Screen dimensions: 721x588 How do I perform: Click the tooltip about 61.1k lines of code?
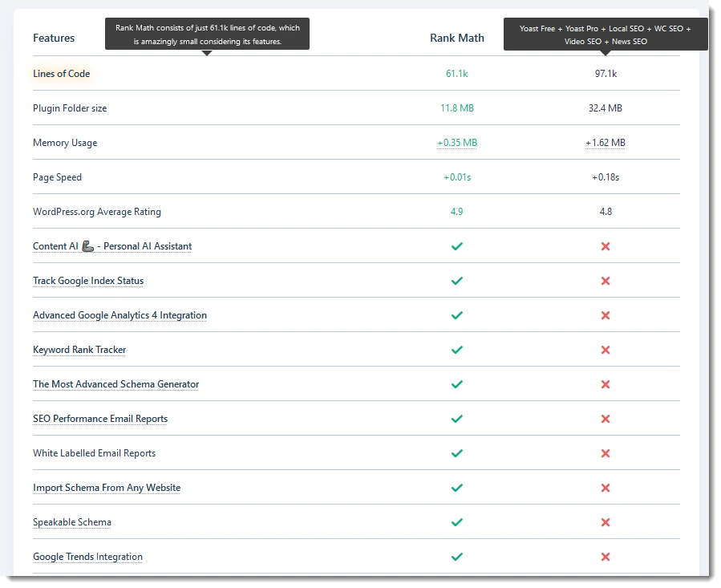click(208, 34)
